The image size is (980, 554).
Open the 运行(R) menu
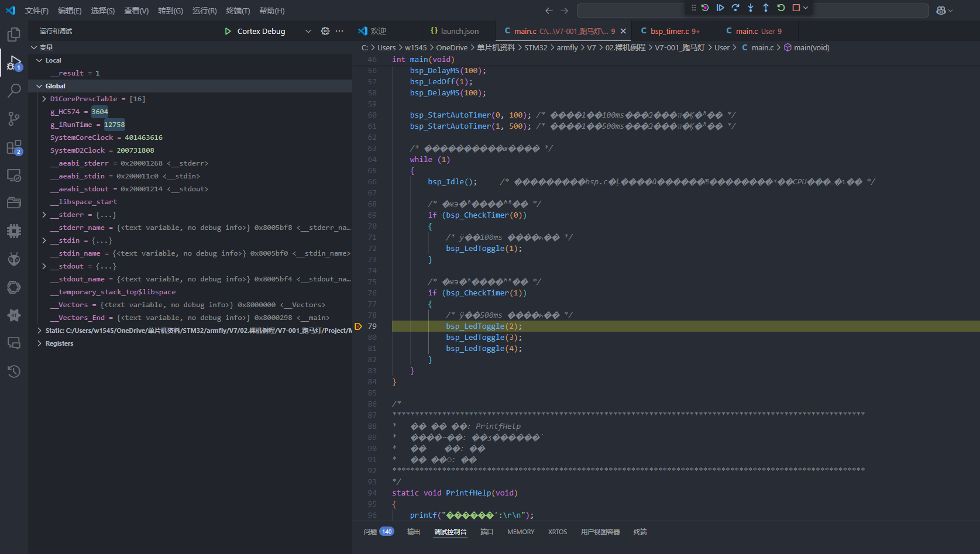pyautogui.click(x=204, y=11)
